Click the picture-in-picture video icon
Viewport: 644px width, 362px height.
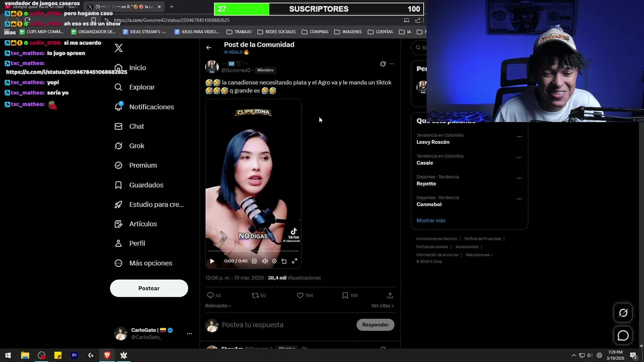pos(284,261)
